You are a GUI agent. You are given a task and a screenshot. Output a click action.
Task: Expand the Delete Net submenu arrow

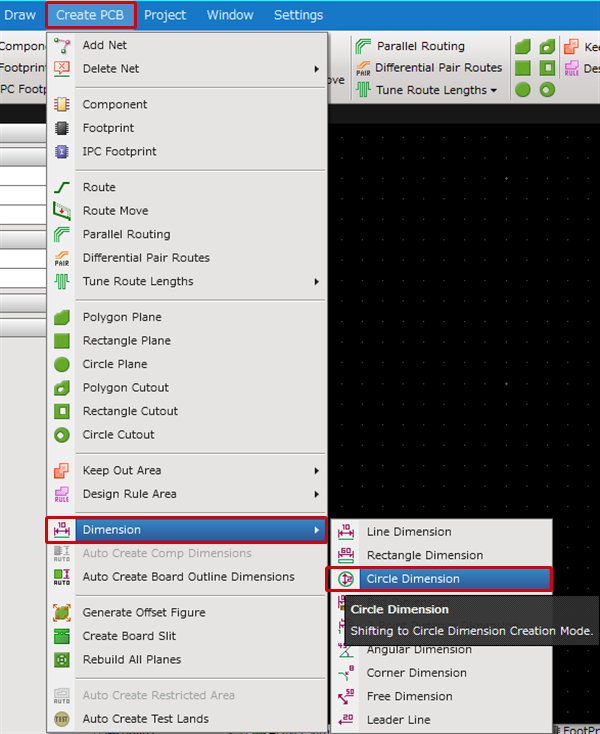[x=317, y=69]
